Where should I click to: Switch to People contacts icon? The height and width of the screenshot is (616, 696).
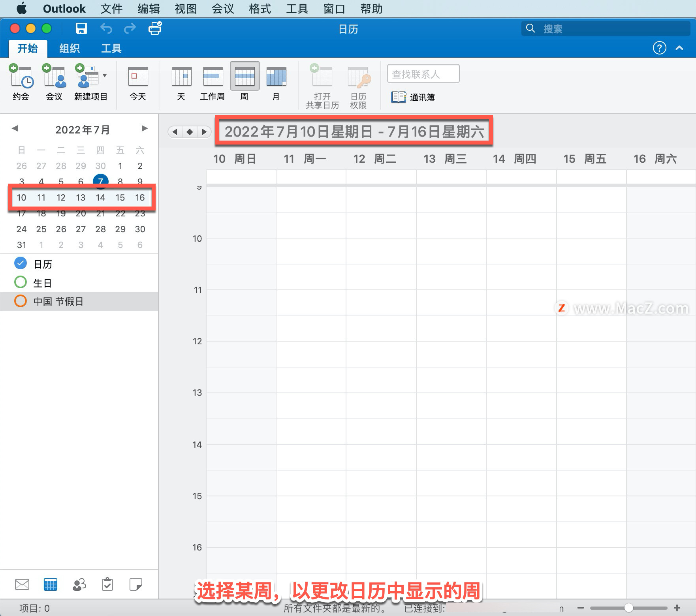pos(79,584)
